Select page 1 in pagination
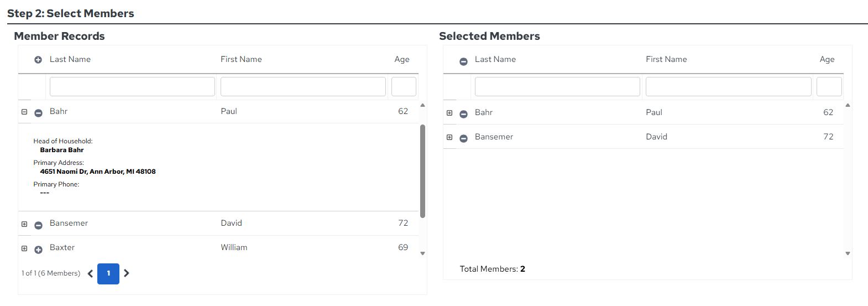 108,274
